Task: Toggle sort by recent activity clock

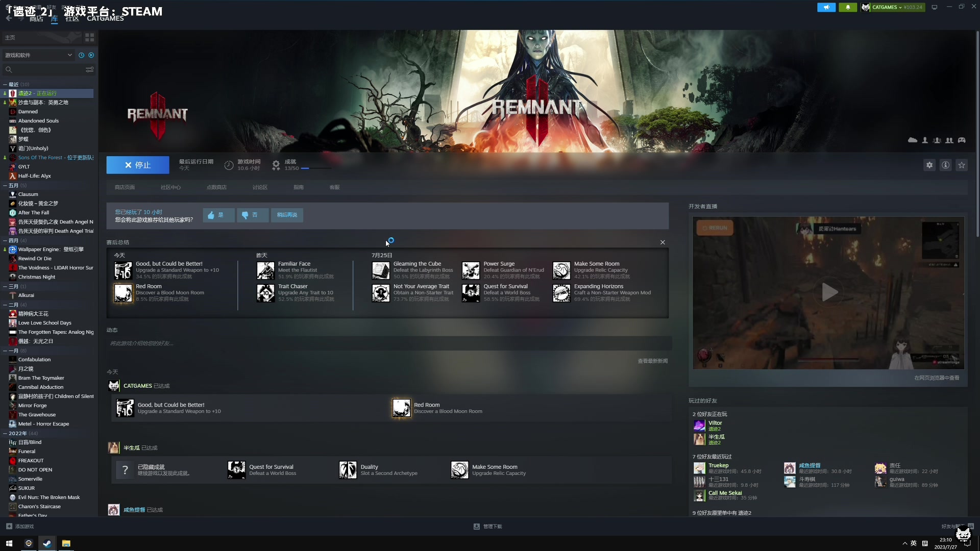Action: tap(81, 55)
